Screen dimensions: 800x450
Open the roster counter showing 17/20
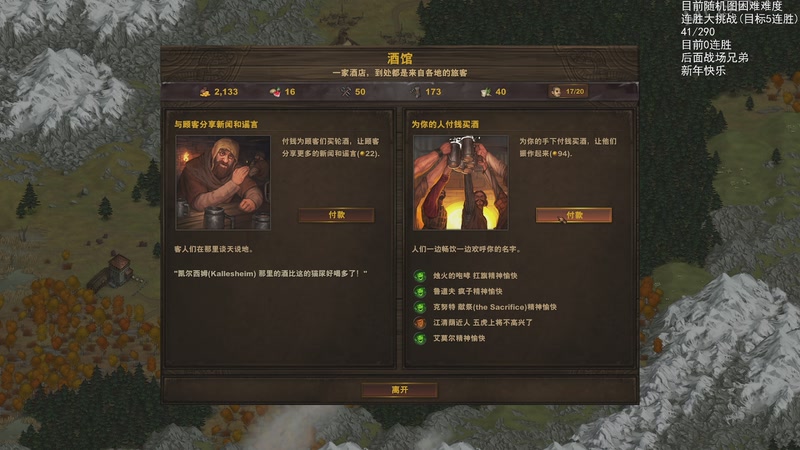[568, 91]
